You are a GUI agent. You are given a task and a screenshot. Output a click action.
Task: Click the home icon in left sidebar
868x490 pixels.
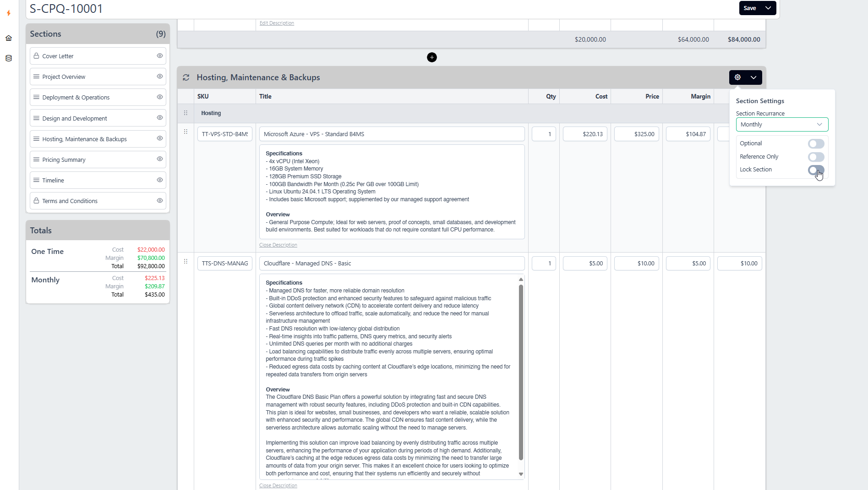point(9,38)
